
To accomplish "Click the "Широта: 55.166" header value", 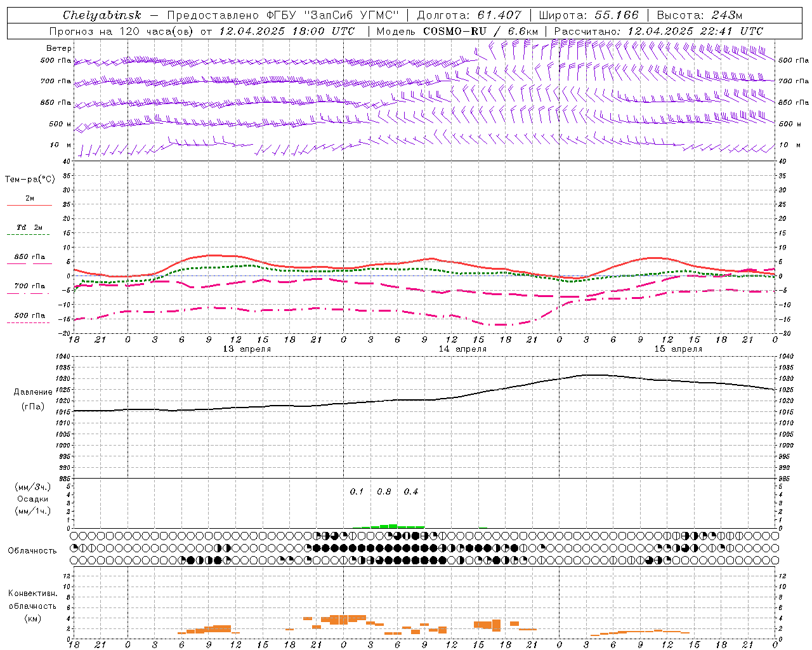I will click(x=589, y=15).
